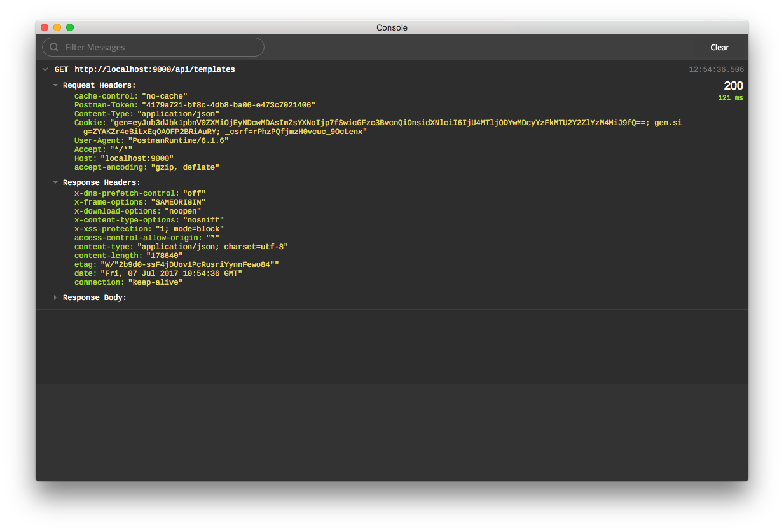Select the content-length "178640" row
The height and width of the screenshot is (532, 784).
[x=128, y=256]
